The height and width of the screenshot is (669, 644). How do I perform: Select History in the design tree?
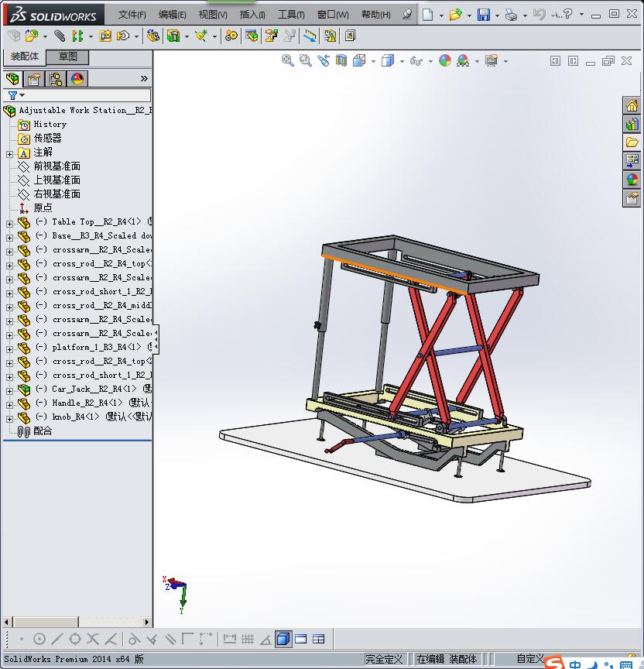(x=50, y=124)
